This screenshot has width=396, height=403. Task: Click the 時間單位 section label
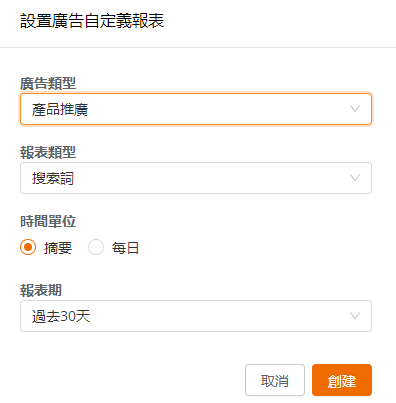pyautogui.click(x=48, y=221)
